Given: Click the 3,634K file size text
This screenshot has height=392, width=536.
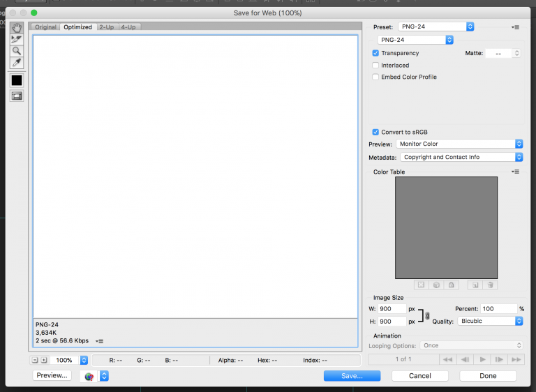Looking at the screenshot, I should [46, 333].
